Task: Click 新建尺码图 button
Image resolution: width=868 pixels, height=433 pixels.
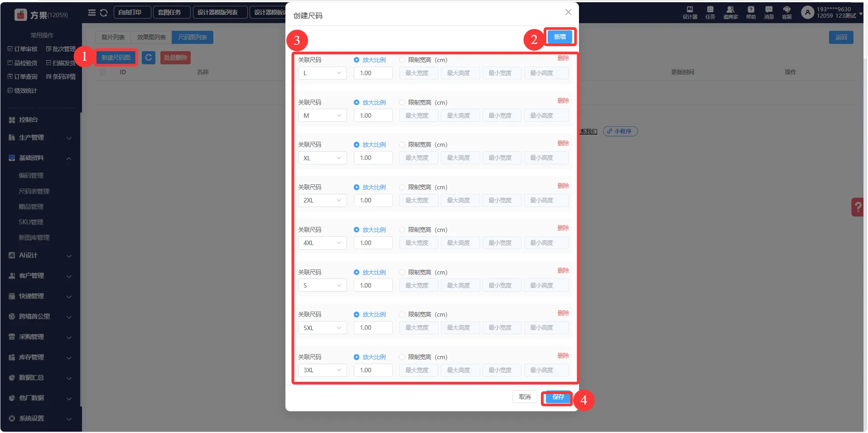Action: coord(116,58)
